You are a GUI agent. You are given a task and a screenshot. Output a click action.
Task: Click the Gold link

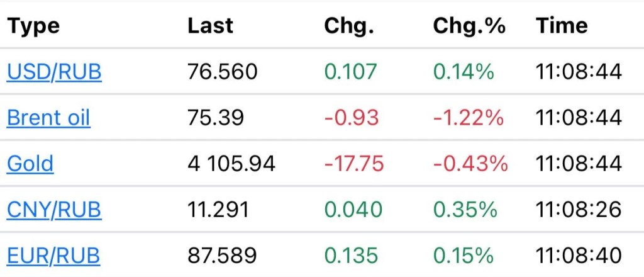[30, 164]
